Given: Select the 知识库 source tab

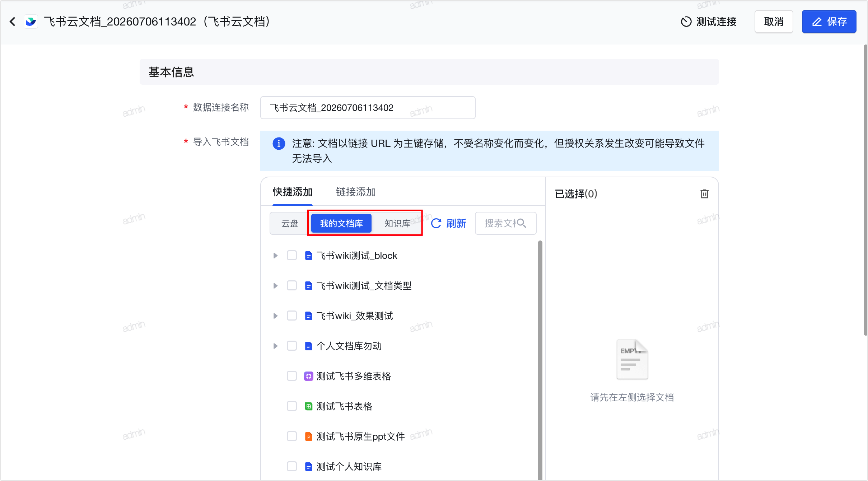Looking at the screenshot, I should pyautogui.click(x=397, y=223).
